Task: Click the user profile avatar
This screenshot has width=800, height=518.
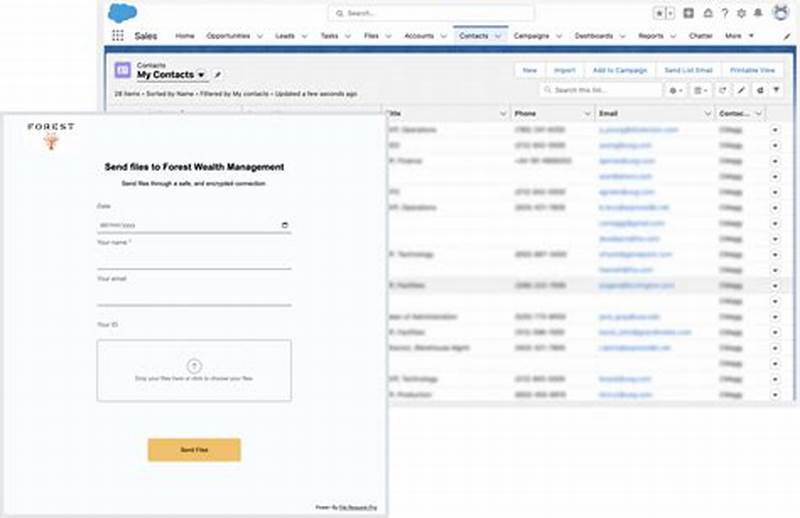Action: (x=781, y=12)
